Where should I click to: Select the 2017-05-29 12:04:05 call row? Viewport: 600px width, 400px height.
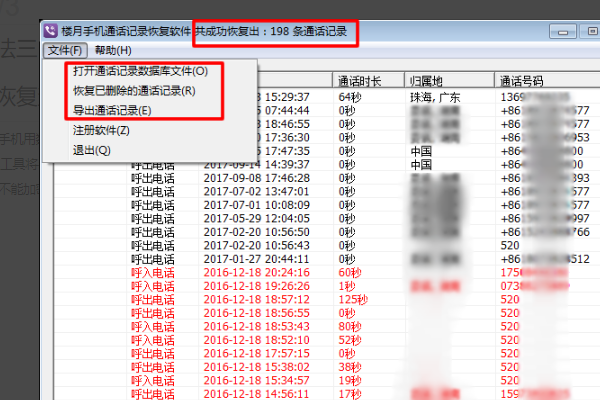(327, 219)
